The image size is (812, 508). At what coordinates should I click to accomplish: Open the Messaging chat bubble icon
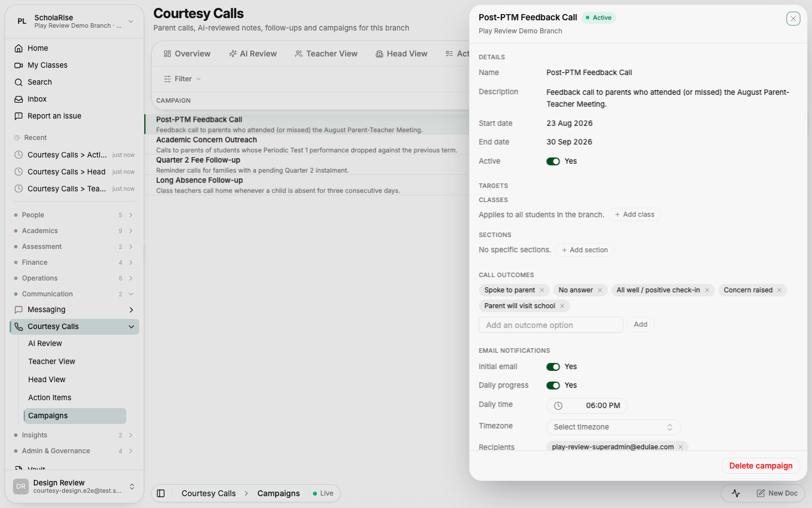pyautogui.click(x=19, y=310)
